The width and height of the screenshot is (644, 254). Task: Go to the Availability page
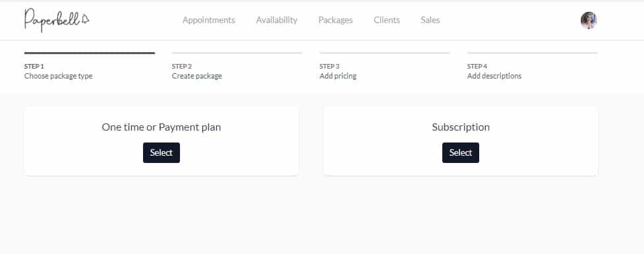[276, 20]
